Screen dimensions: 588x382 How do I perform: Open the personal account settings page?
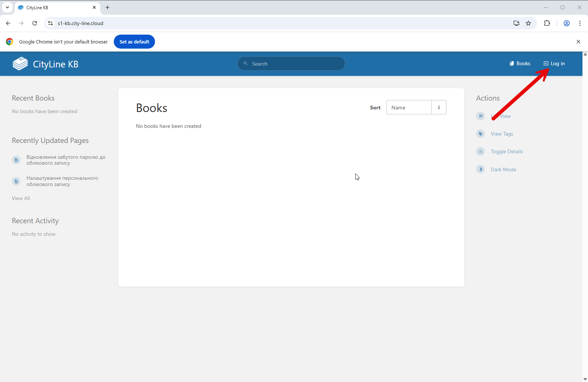[x=62, y=181]
